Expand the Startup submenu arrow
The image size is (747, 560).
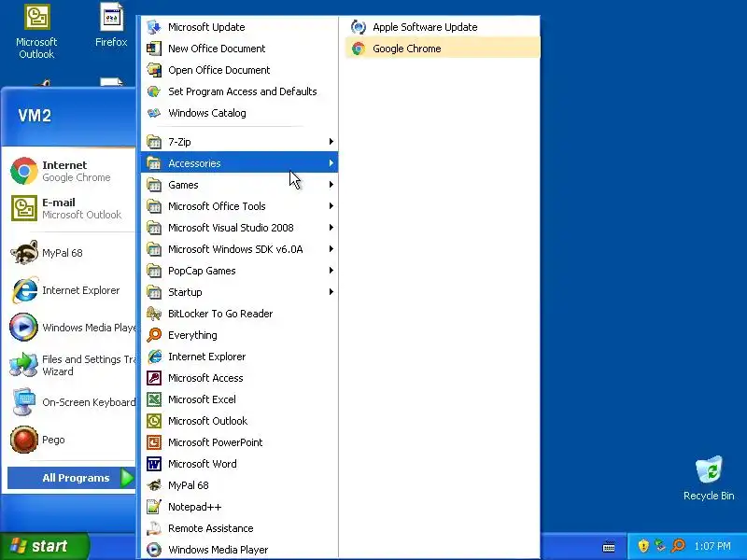331,291
